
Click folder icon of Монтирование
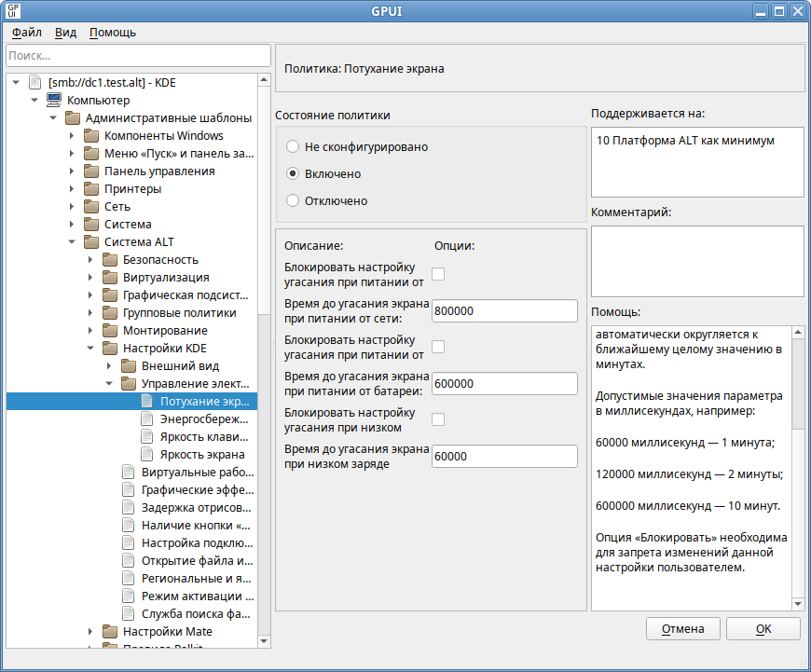(110, 330)
